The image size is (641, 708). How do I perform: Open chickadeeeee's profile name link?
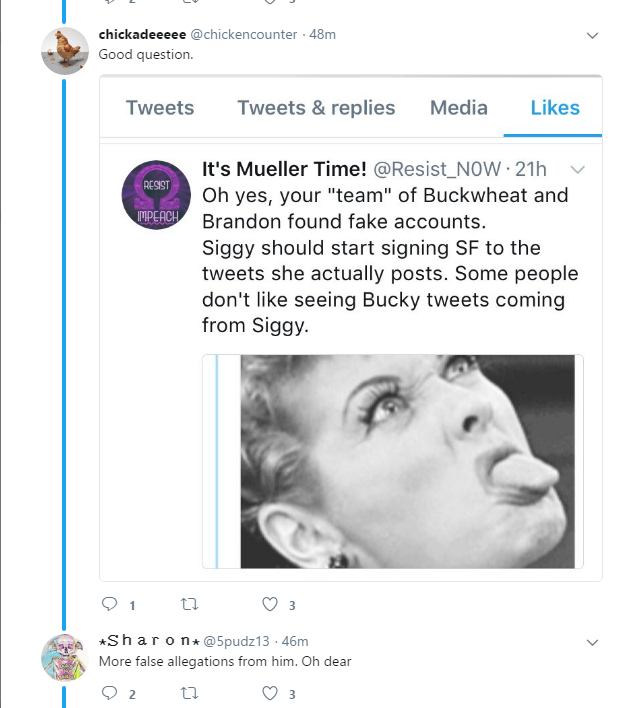point(142,35)
